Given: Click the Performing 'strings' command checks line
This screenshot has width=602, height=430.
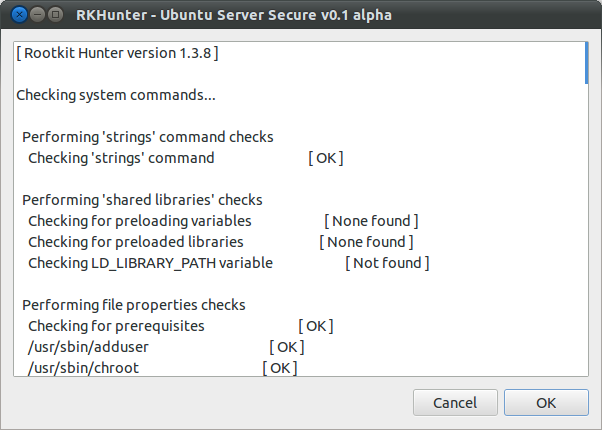Looking at the screenshot, I should pyautogui.click(x=148, y=137).
